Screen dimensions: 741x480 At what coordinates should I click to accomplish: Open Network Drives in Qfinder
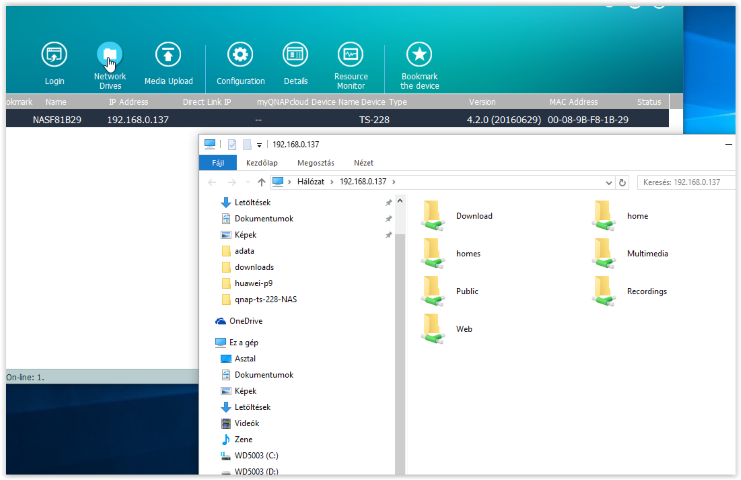point(109,55)
